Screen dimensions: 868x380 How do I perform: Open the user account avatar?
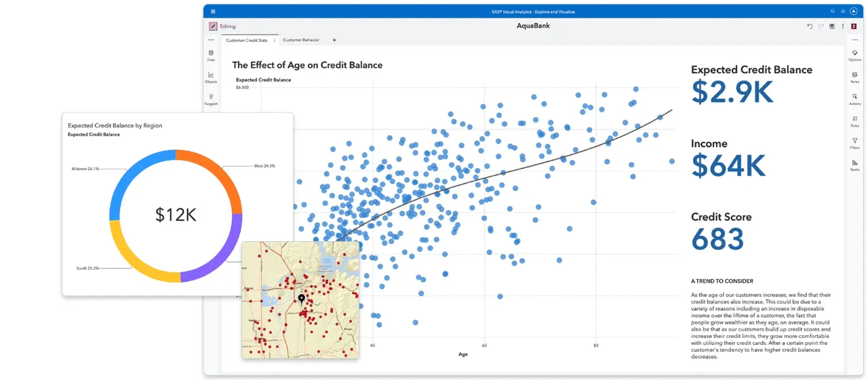coord(853,12)
